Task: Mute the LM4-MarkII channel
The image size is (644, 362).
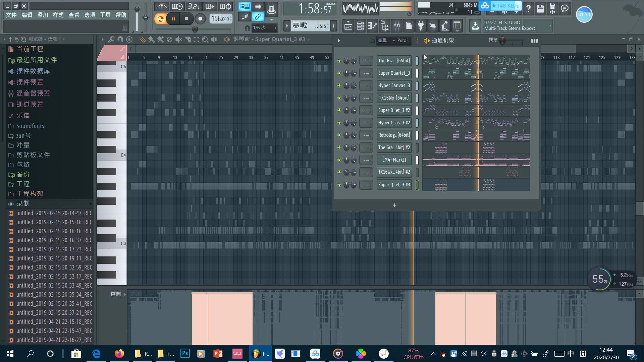Action: point(339,160)
